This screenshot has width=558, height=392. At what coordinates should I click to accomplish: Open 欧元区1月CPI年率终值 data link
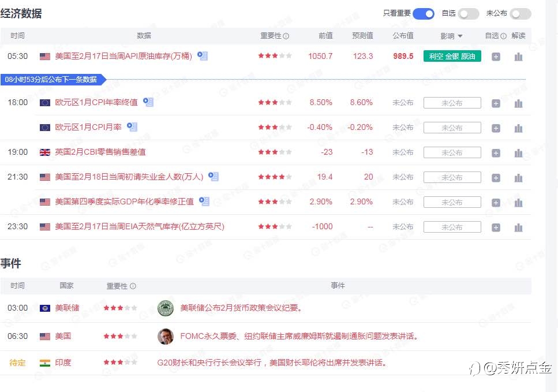click(96, 103)
